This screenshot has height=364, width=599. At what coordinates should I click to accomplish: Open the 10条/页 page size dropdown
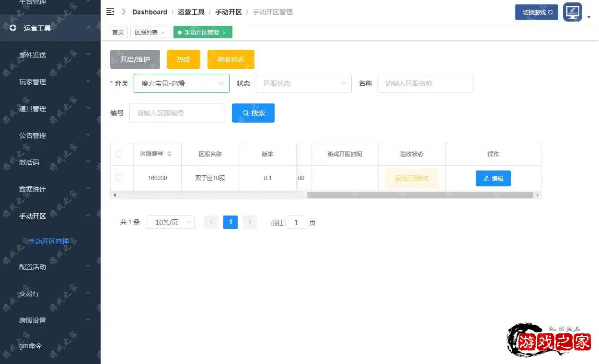(x=171, y=222)
